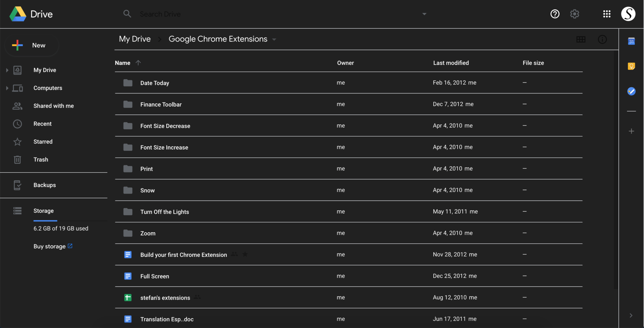Toggle sort order on the Name column
The width and height of the screenshot is (644, 328).
[138, 63]
